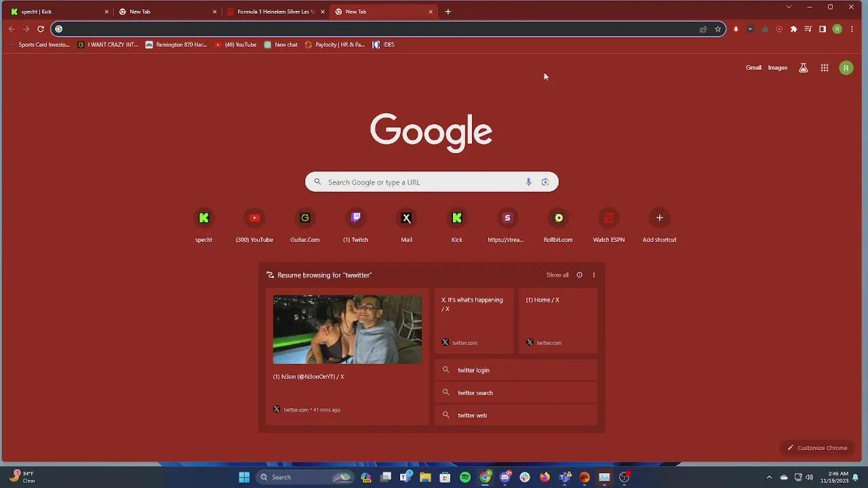Click the Customize Chrome button
The image size is (868, 488).
coord(817,448)
